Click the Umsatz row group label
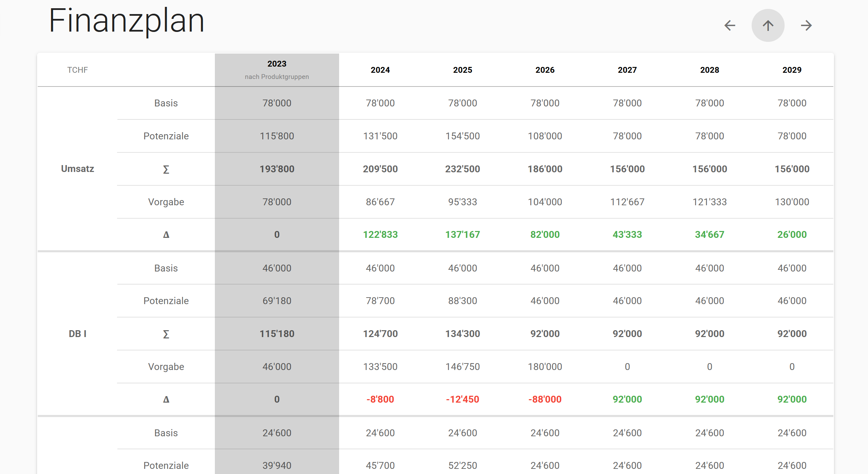This screenshot has width=868, height=474. pos(78,169)
